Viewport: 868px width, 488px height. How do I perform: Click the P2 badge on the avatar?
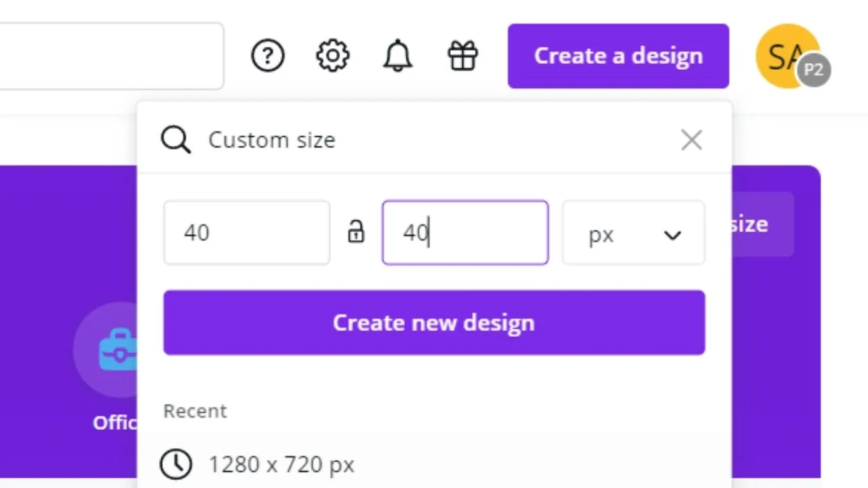click(814, 70)
